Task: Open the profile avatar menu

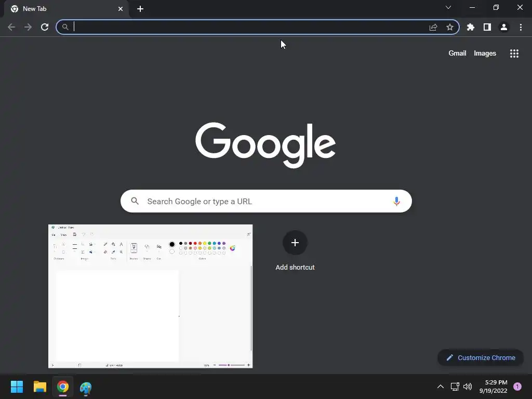Action: tap(504, 27)
